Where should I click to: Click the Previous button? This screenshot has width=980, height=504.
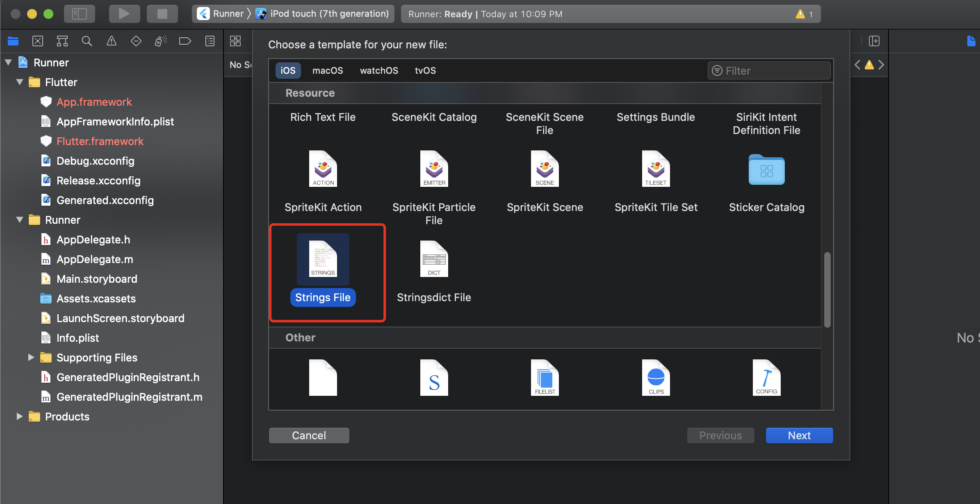[x=721, y=435]
